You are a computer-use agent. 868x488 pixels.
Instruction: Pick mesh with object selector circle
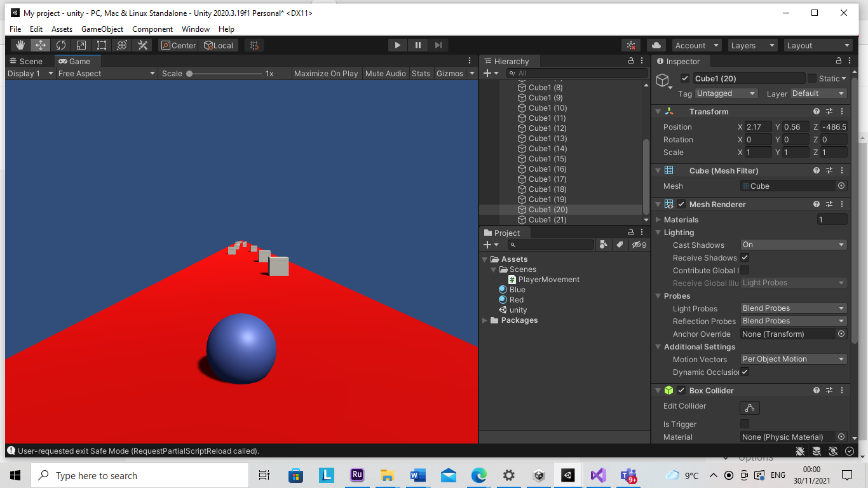pyautogui.click(x=841, y=186)
